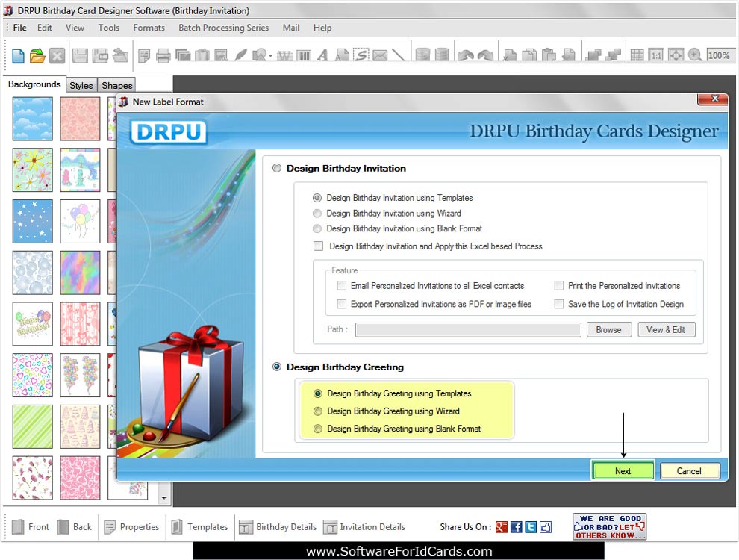Select Design Birthday Greeting using Blank Format
The image size is (739, 560).
318,429
